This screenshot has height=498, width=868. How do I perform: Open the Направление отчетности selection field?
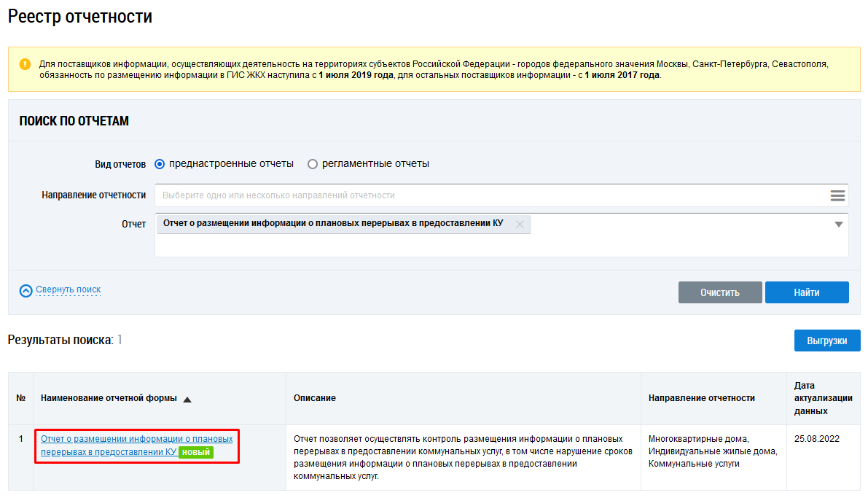488,195
